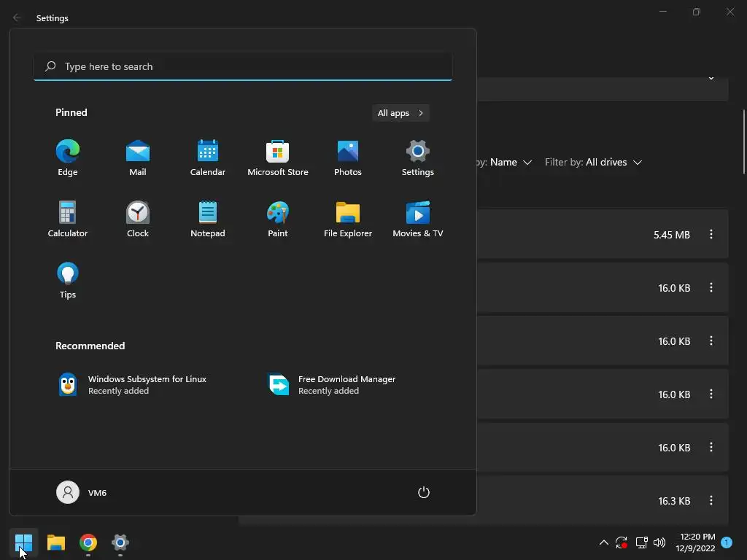The height and width of the screenshot is (560, 747).
Task: Open Filter by All drives dropdown
Action: tap(594, 163)
